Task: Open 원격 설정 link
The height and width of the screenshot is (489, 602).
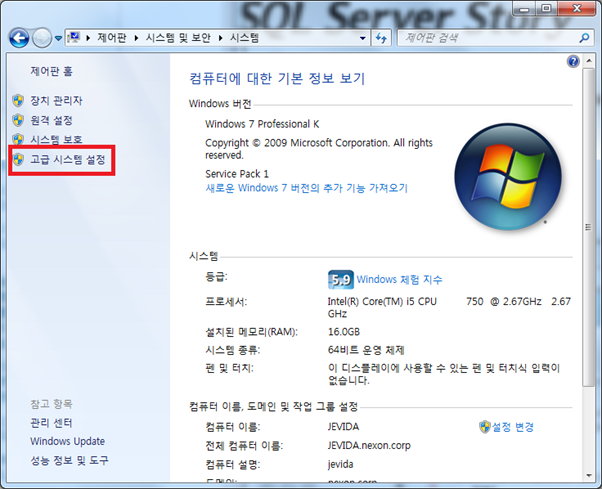Action: pos(51,120)
